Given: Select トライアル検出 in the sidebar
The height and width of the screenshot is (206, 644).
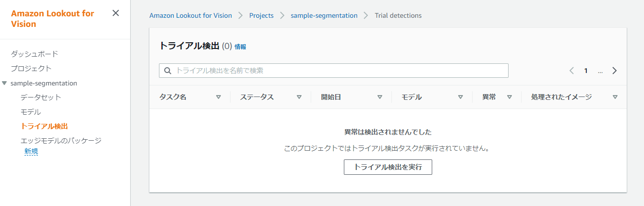Looking at the screenshot, I should tap(44, 126).
